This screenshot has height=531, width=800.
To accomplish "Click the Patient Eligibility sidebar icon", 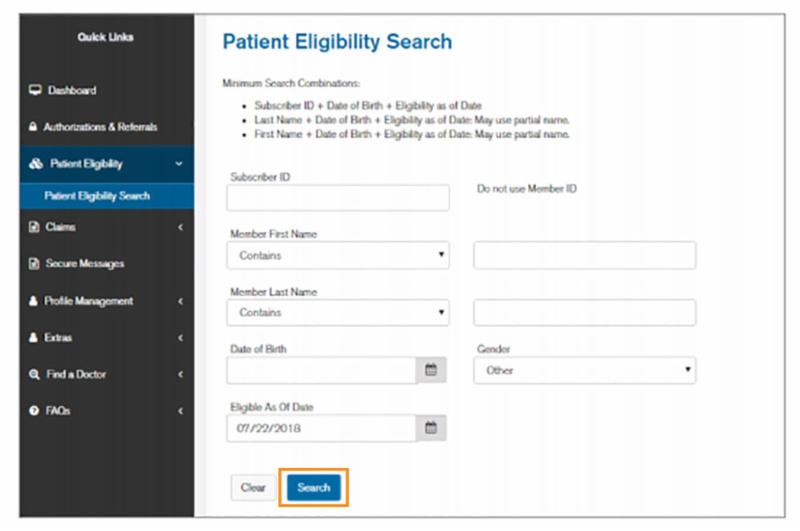I will tap(34, 164).
